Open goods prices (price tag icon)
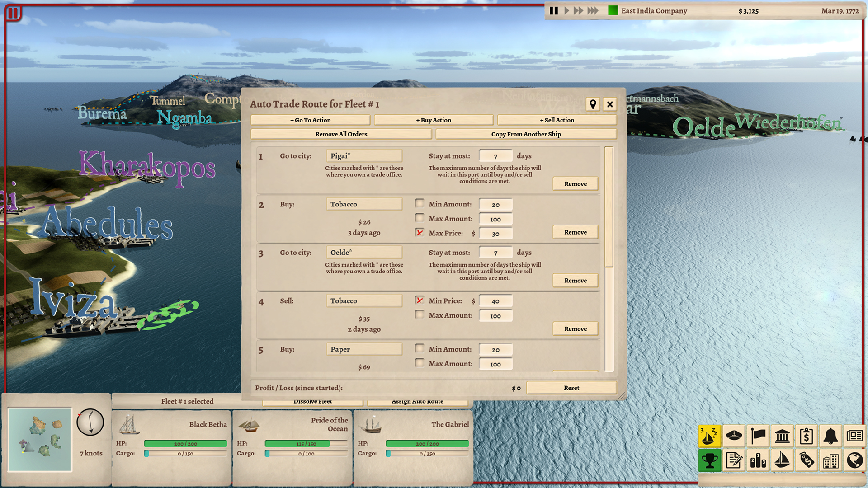The height and width of the screenshot is (488, 868). pos(807,461)
